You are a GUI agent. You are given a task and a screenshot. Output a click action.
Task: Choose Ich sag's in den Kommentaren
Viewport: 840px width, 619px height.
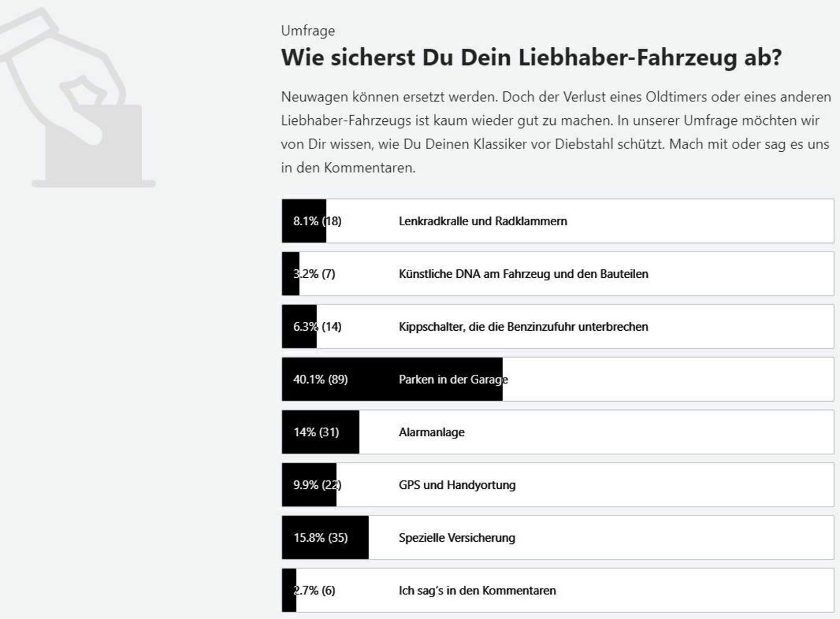point(477,591)
